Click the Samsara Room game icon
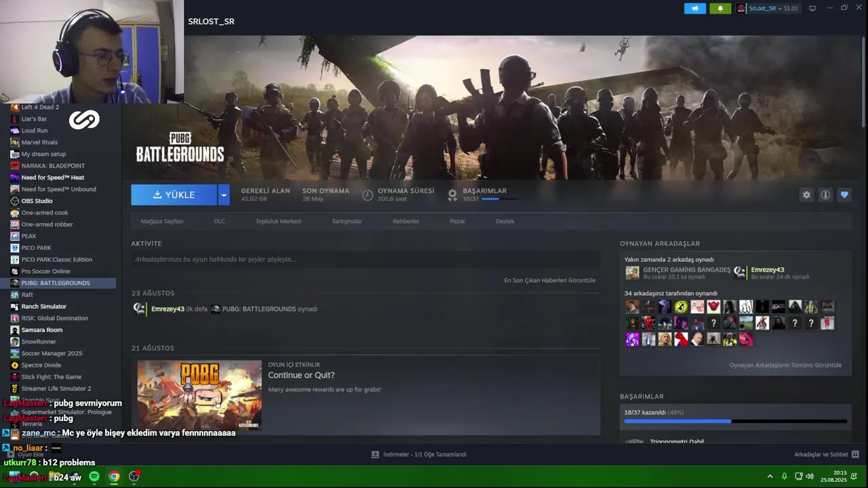Viewport: 868px width, 488px height. 15,330
